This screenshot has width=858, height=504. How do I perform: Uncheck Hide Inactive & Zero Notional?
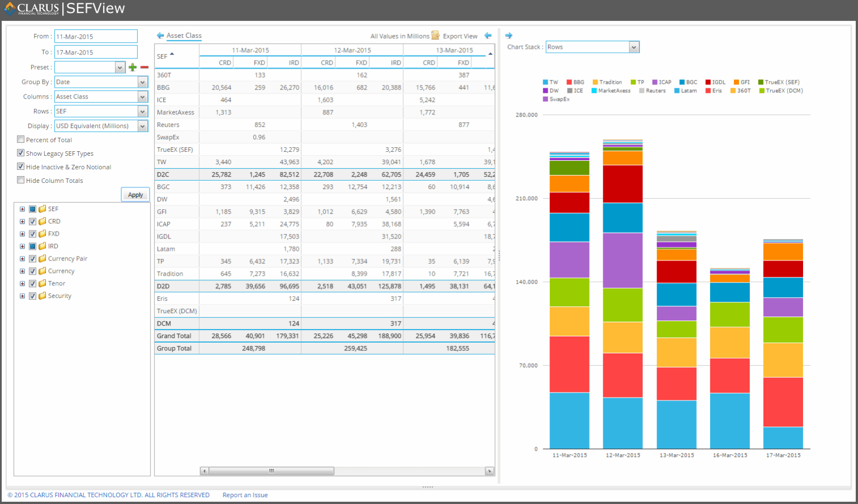(x=21, y=166)
